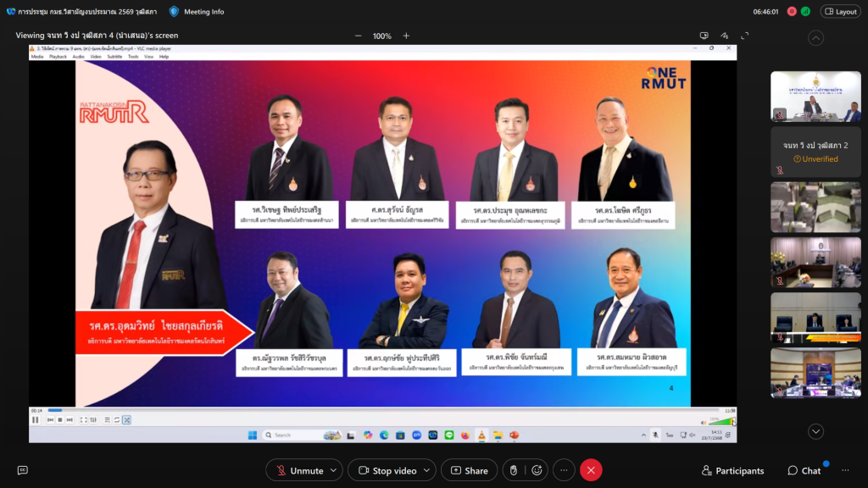Toggle the Participants panel

point(732,470)
